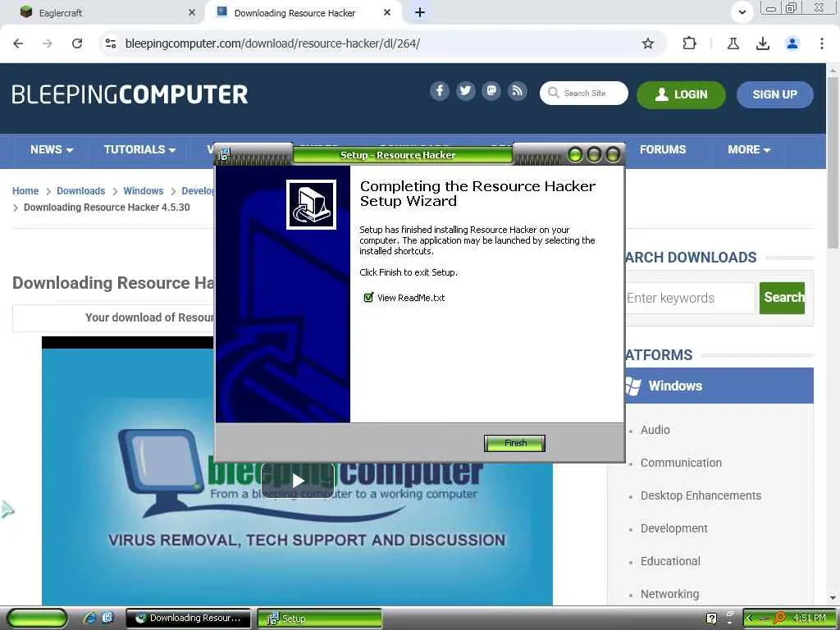This screenshot has height=630, width=840.
Task: Open the tab search dropdown arrow
Action: (742, 12)
